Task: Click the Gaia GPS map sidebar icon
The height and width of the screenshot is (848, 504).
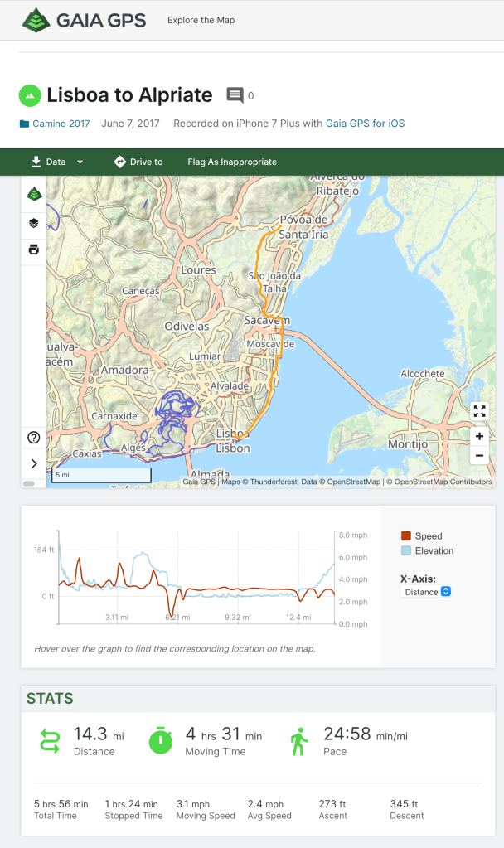Action: (34, 194)
